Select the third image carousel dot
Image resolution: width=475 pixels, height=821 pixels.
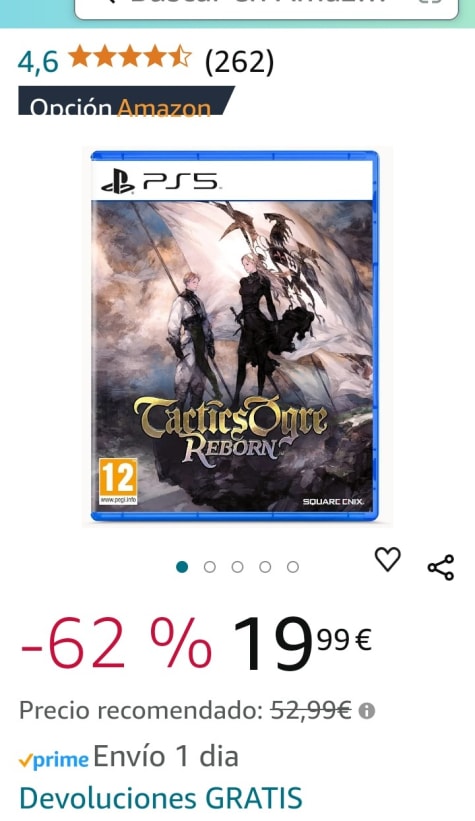coord(238,567)
